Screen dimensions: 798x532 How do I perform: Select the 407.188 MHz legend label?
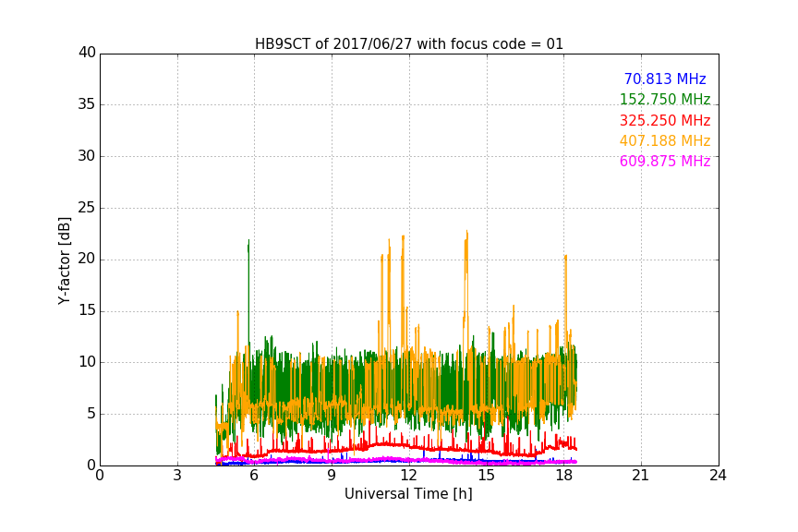click(665, 141)
